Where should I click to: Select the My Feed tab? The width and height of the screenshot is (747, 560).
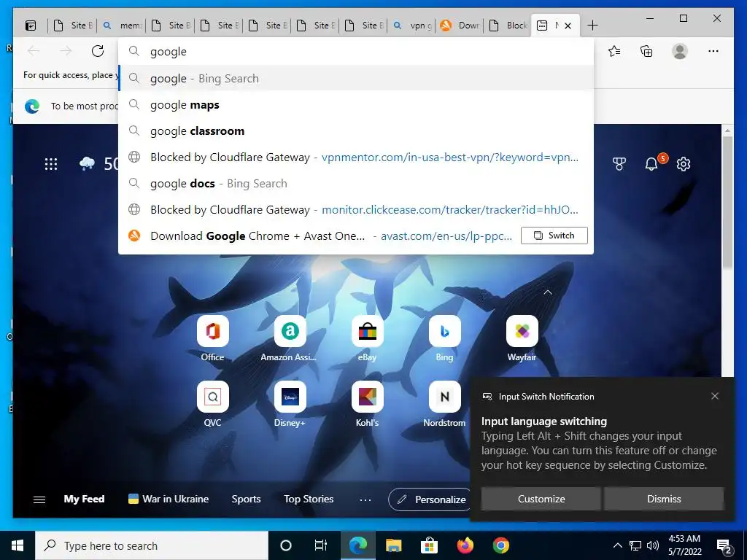click(x=84, y=499)
